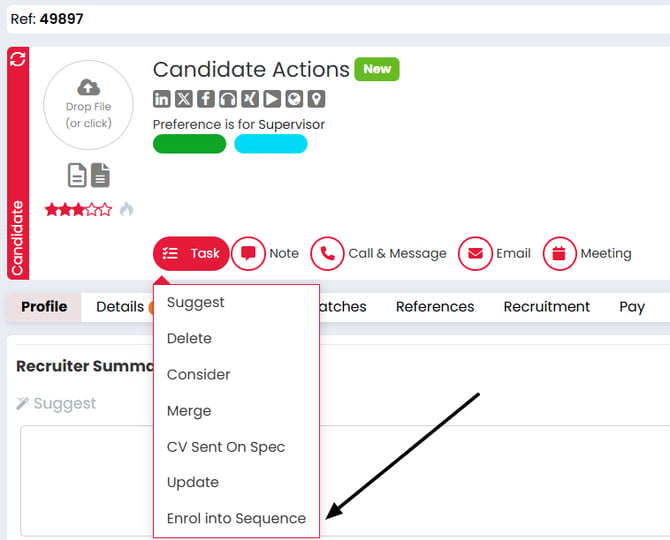
Task: Choose CV Sent On Spec from menu
Action: (226, 447)
